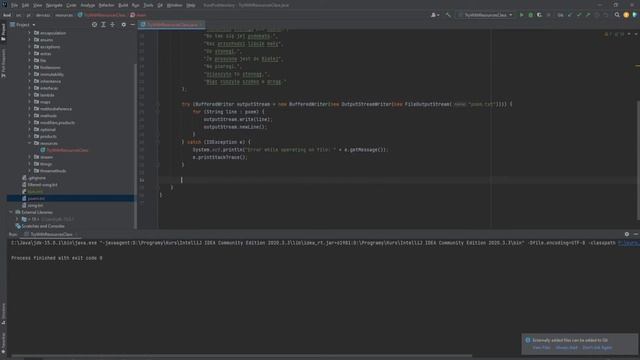Toggle the Pull Requests sidebar button
Image resolution: width=640 pixels, height=360 pixels.
(3, 63)
